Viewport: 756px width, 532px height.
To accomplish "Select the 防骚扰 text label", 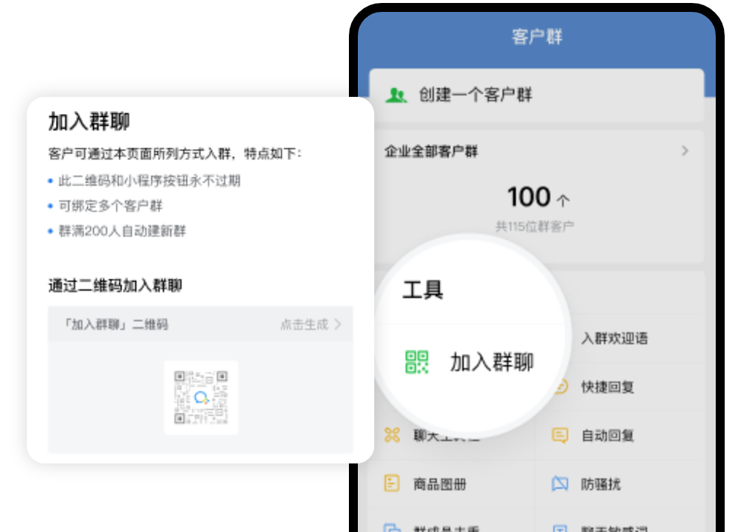I will pos(600,484).
